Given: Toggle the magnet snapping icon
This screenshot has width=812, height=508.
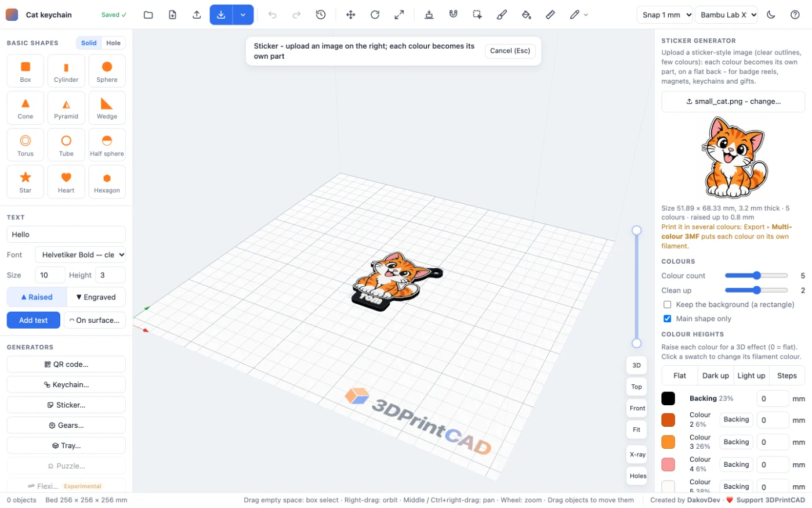Looking at the screenshot, I should tap(454, 15).
